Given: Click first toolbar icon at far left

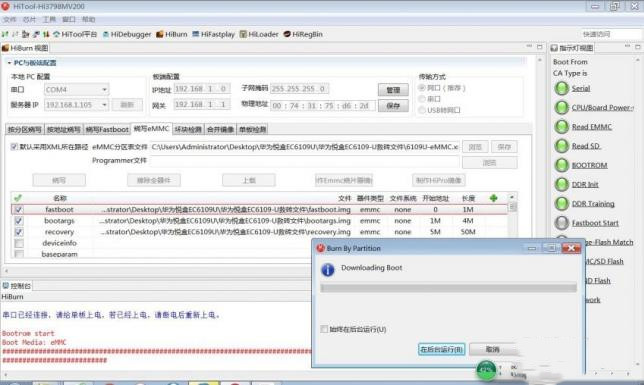Looking at the screenshot, I should 5,34.
